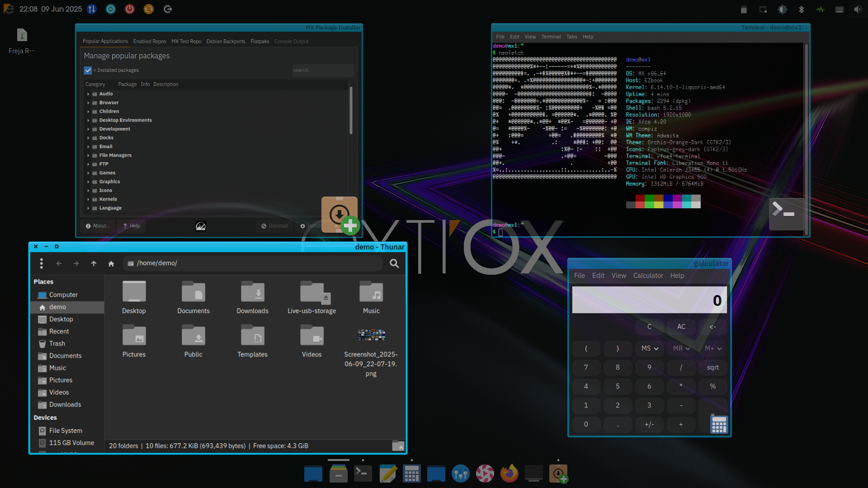Select the Videos folder in file view
The height and width of the screenshot is (488, 868).
(312, 335)
